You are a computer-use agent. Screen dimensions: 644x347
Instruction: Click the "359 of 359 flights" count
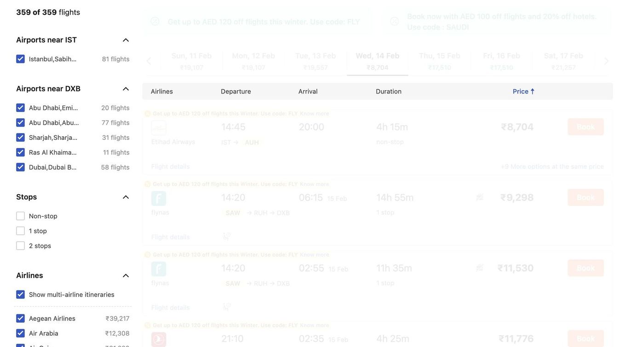pos(48,12)
